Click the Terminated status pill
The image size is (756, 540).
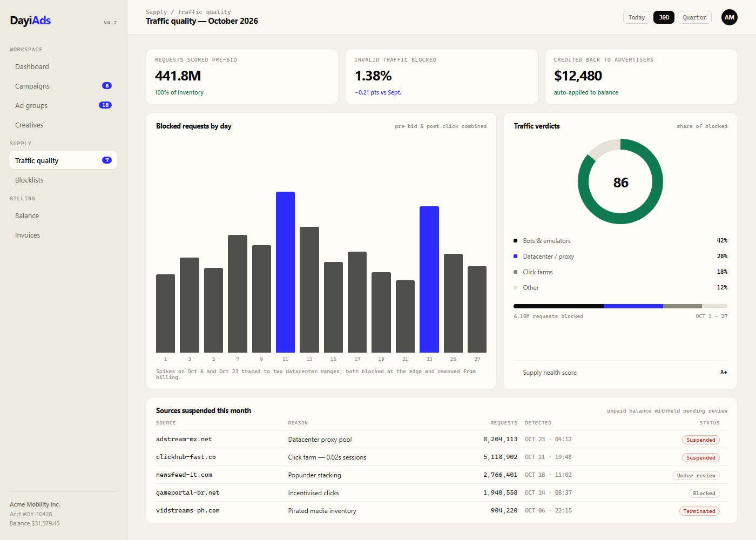coord(699,511)
